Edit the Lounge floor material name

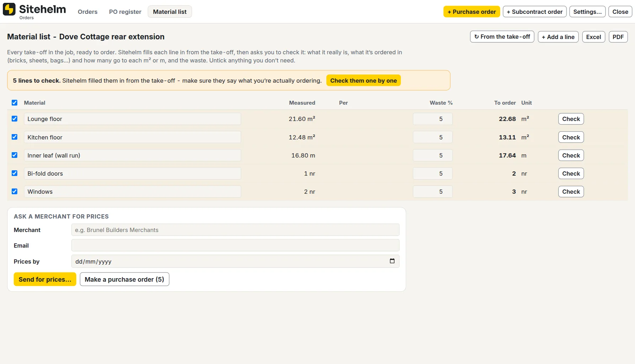coord(132,119)
